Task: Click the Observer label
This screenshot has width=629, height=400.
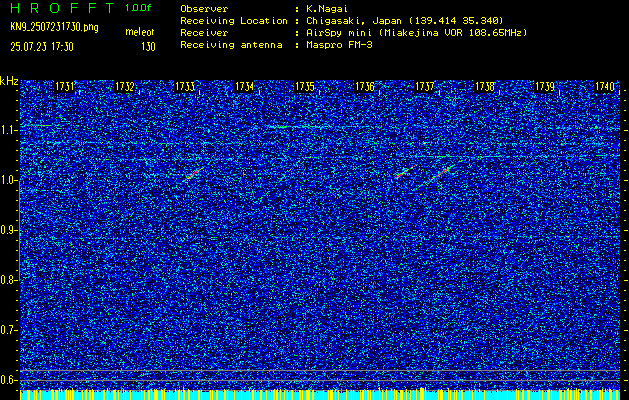Action: pyautogui.click(x=204, y=9)
